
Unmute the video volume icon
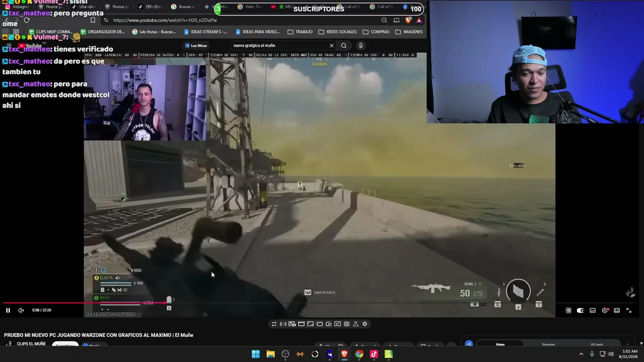tap(21, 310)
